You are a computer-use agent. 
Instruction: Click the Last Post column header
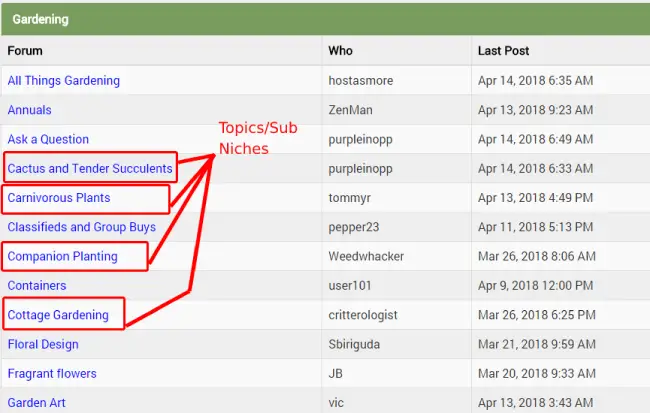[x=503, y=51]
